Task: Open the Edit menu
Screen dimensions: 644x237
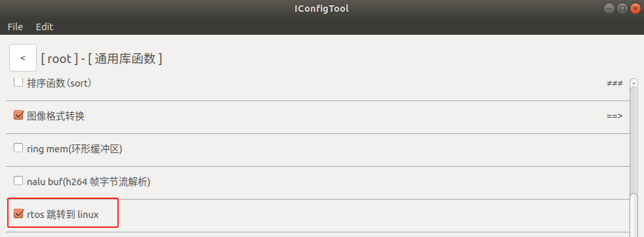Action: tap(45, 27)
